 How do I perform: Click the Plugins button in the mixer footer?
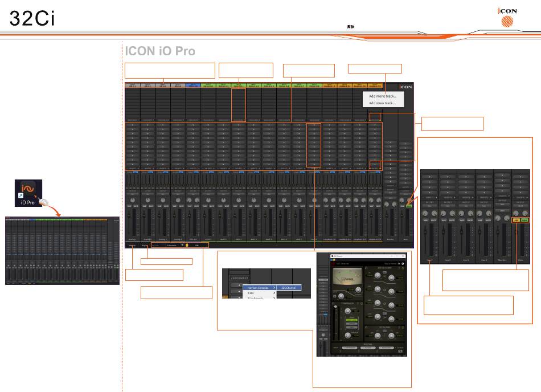pos(145,246)
